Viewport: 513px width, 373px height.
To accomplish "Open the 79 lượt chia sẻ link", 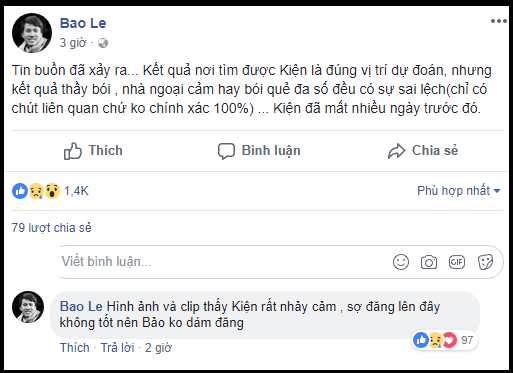I will [51, 228].
